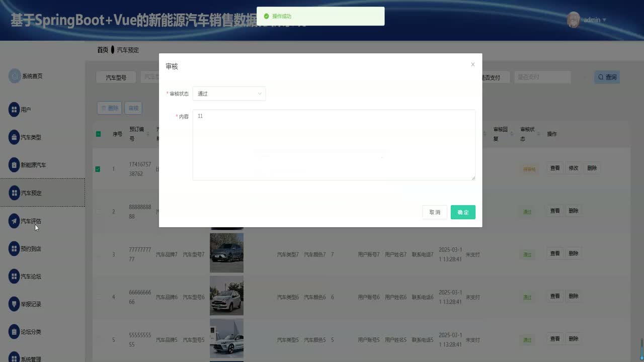Click 查看 for row 3
The width and height of the screenshot is (644, 362).
coord(555,253)
